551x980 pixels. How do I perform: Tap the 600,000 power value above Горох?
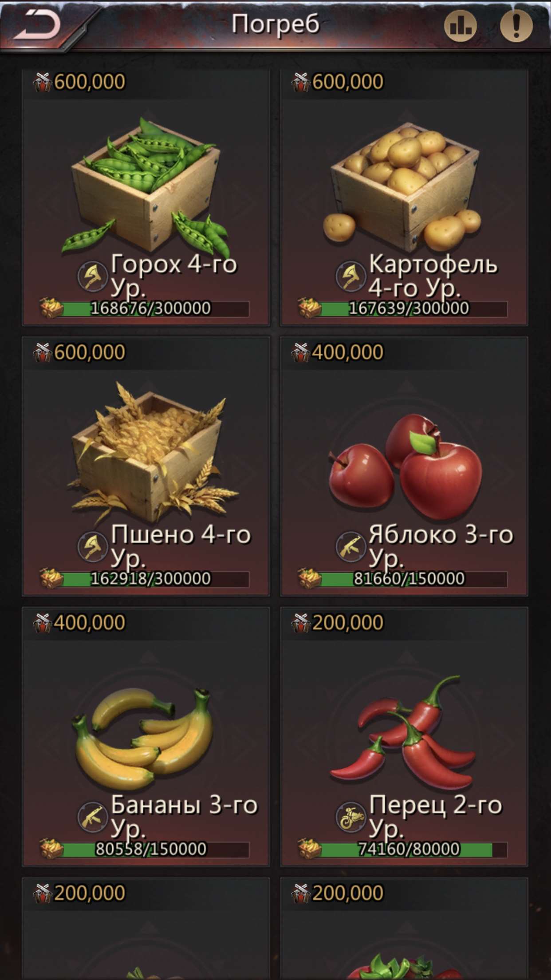coord(89,82)
